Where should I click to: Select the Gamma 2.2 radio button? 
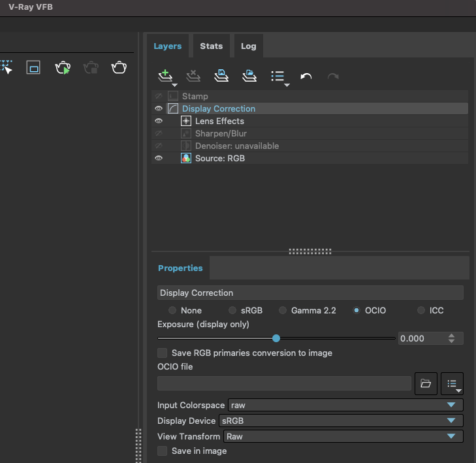tap(283, 310)
